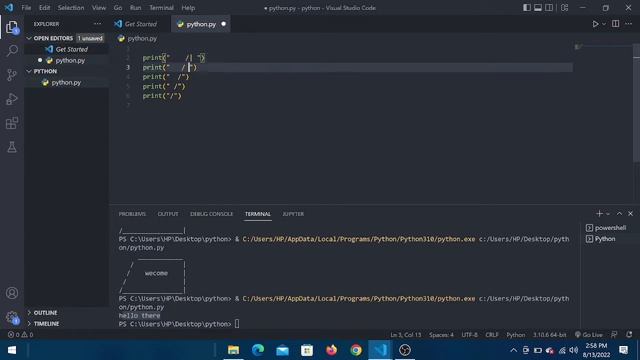This screenshot has width=640, height=360.
Task: Open the File menu
Action: (26, 8)
